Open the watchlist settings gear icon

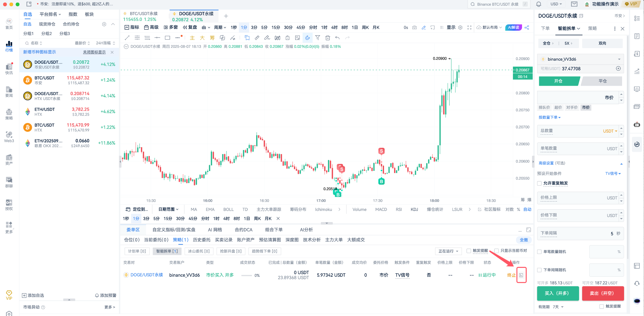pyautogui.click(x=104, y=24)
